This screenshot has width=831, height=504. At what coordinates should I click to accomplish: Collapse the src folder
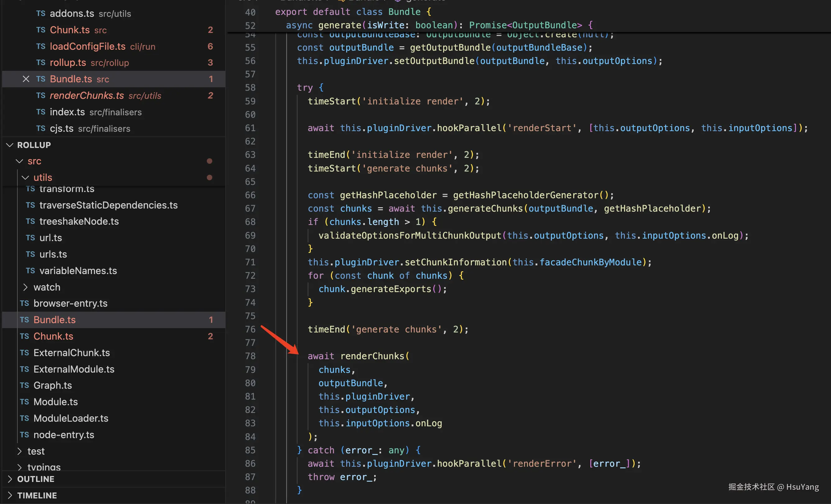(x=19, y=161)
